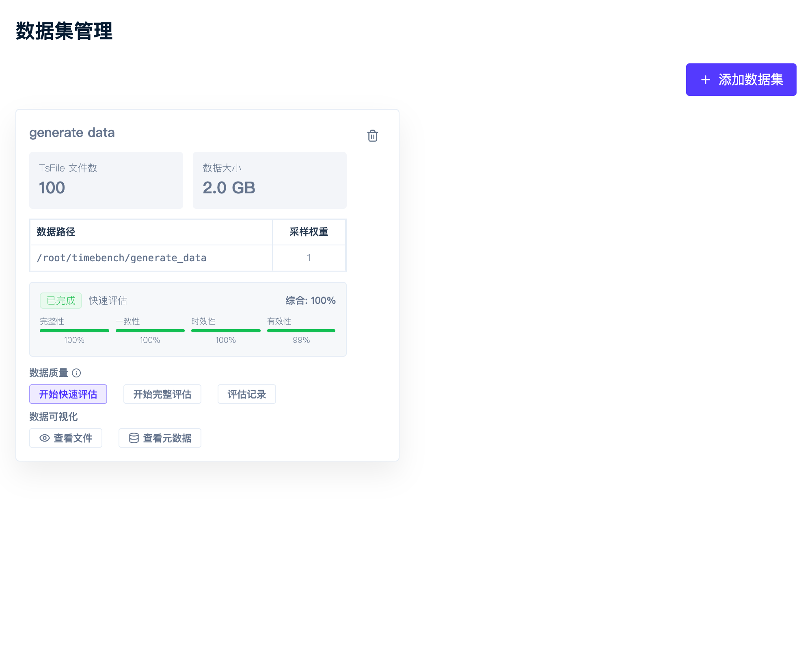Click the data size value 2.0 GB

229,188
